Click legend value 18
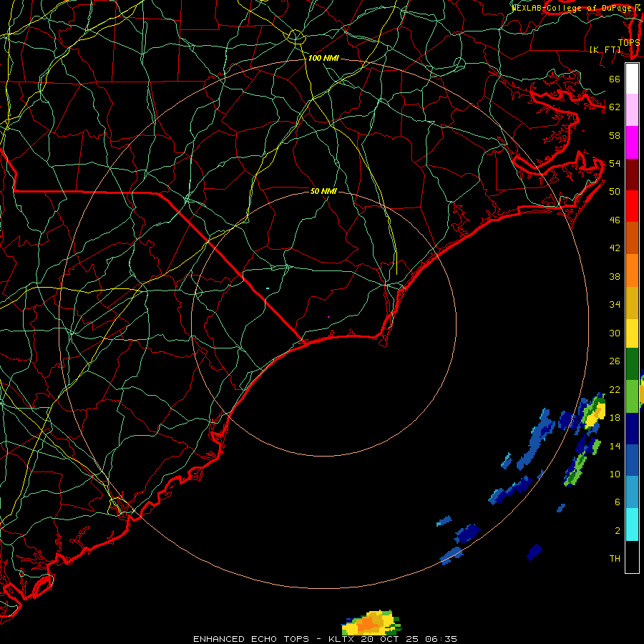The image size is (644, 644). tap(615, 418)
